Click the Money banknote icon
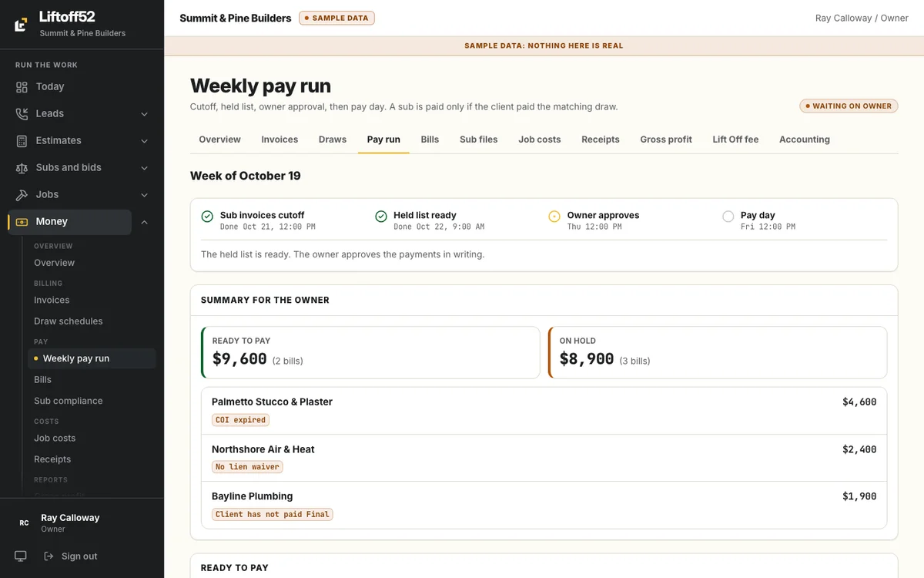 [22, 222]
